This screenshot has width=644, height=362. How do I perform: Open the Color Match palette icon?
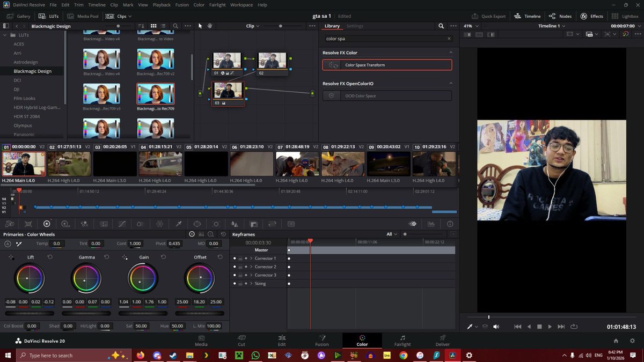tap(28, 224)
